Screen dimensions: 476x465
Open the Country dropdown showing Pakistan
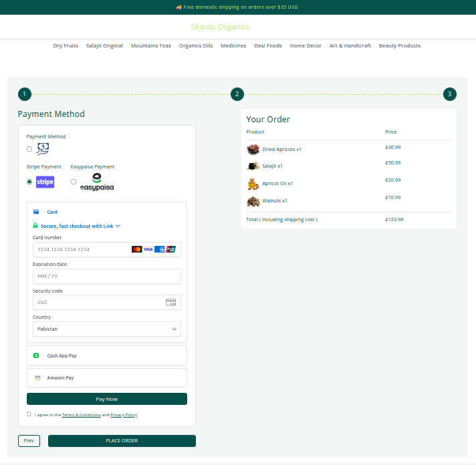tap(107, 329)
